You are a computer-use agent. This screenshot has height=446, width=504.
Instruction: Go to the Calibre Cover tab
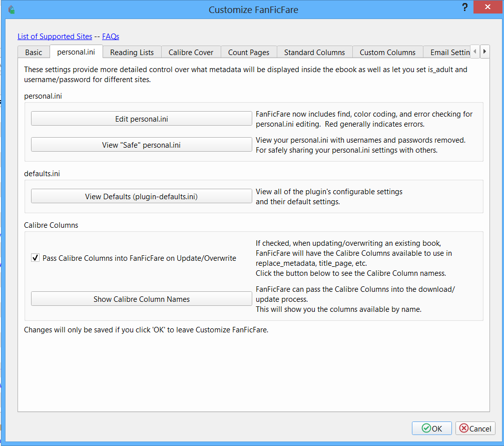pyautogui.click(x=191, y=53)
